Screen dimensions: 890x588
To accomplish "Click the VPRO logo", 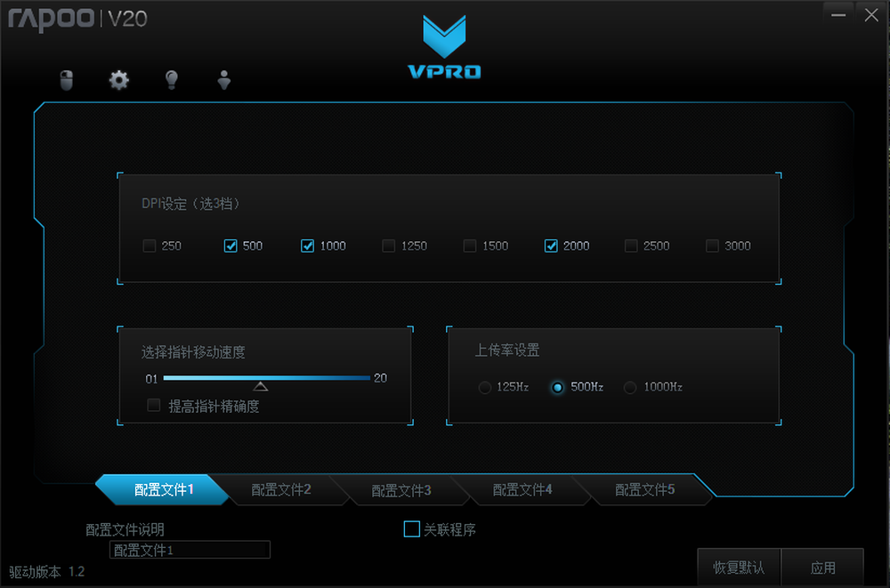I will 444,46.
